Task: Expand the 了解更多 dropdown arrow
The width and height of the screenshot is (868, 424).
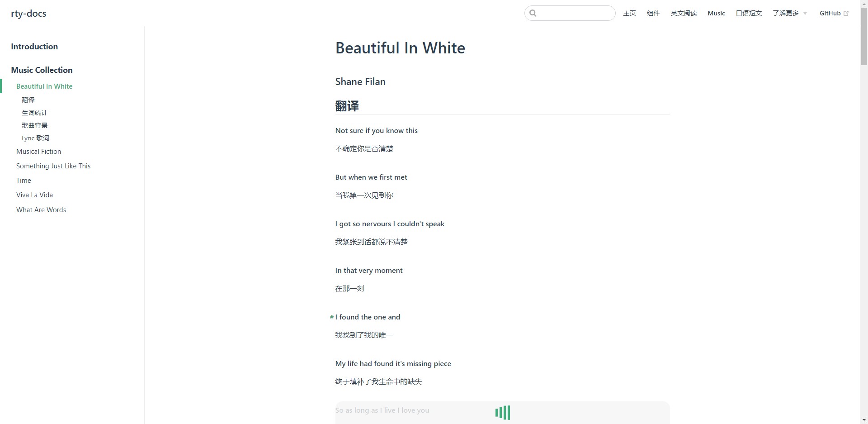Action: 805,14
